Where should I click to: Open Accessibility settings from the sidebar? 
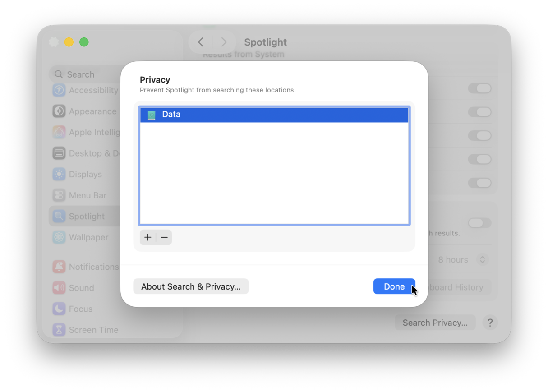(x=59, y=90)
